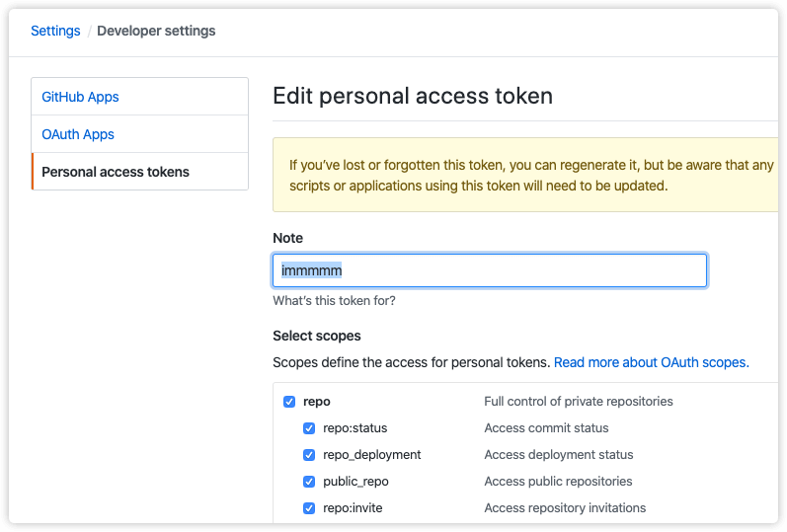Open the GitHub Apps sidebar item
This screenshot has height=532, width=787.
point(81,97)
